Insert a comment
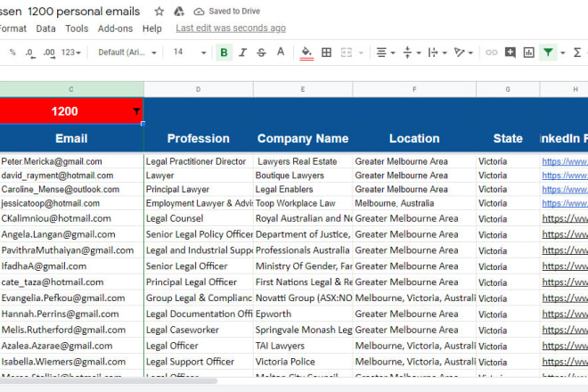 510,53
